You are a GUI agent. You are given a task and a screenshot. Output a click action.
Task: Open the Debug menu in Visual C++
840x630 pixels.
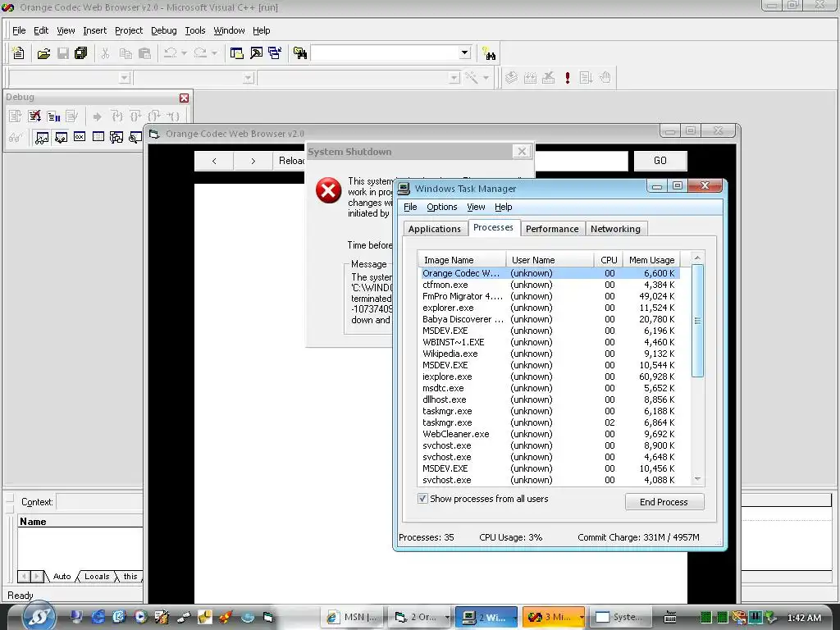(163, 30)
